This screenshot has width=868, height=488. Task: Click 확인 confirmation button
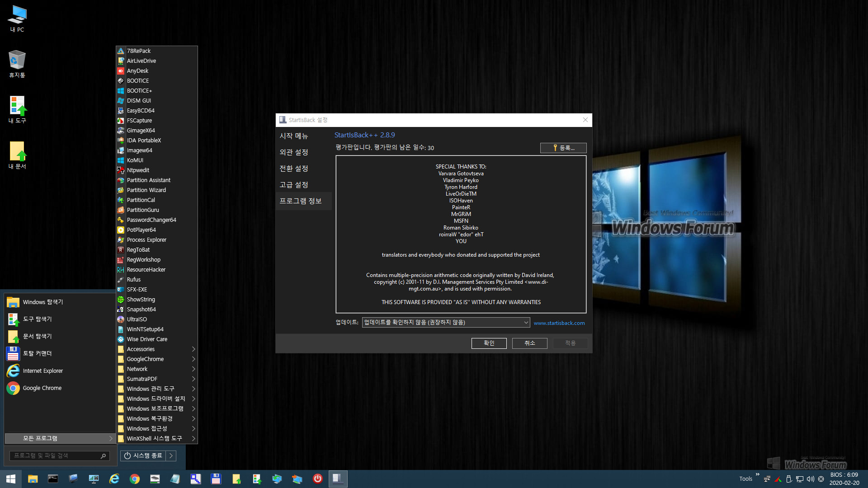(x=488, y=343)
